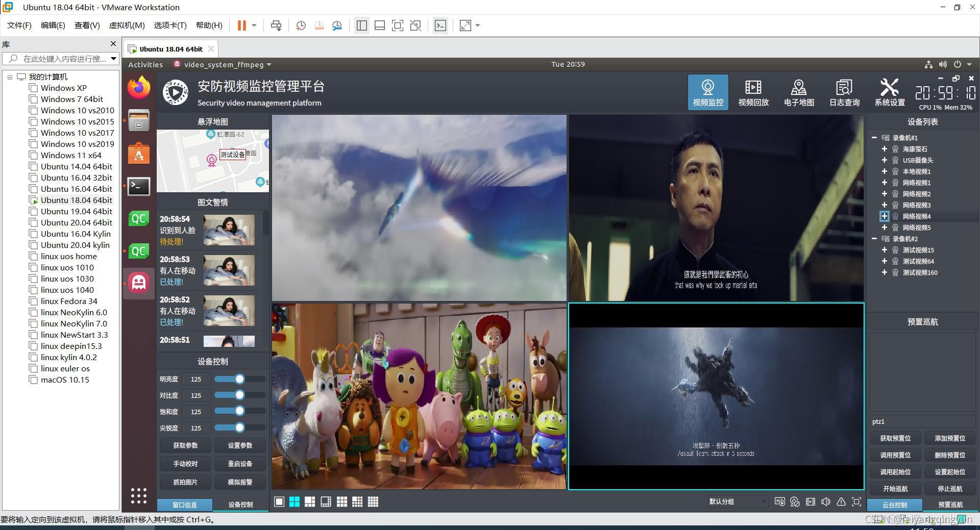Open the 视频回放 video playback module
The height and width of the screenshot is (530, 980).
(753, 92)
